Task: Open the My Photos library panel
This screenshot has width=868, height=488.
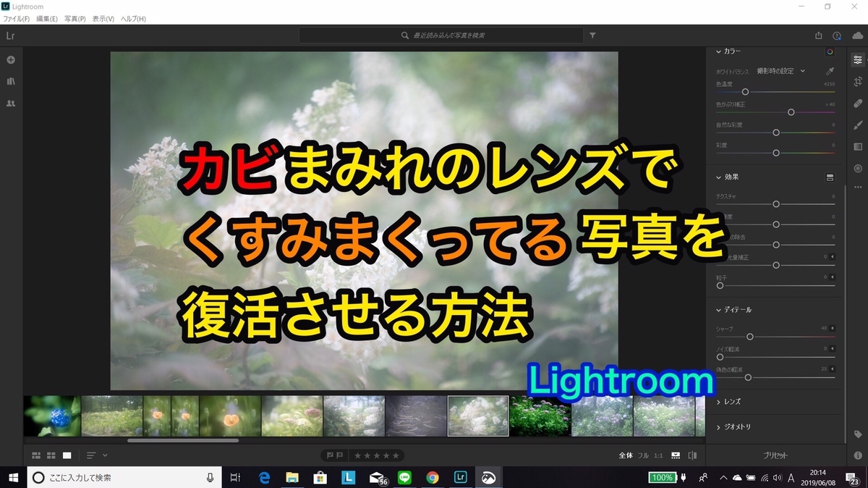Action: click(11, 82)
